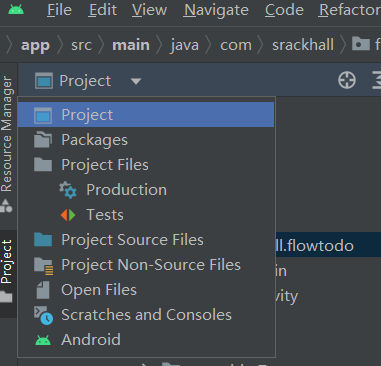Open the File menu

[59, 10]
